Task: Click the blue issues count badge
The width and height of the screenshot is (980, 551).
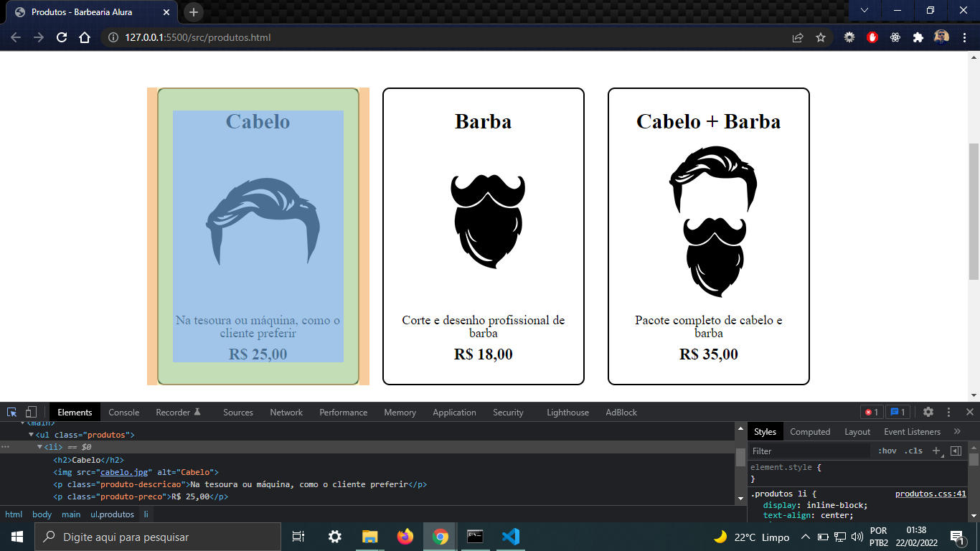Action: (x=897, y=412)
